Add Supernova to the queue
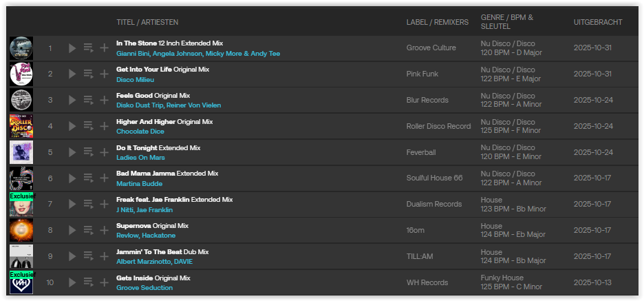The height and width of the screenshot is (301, 644). click(x=88, y=230)
